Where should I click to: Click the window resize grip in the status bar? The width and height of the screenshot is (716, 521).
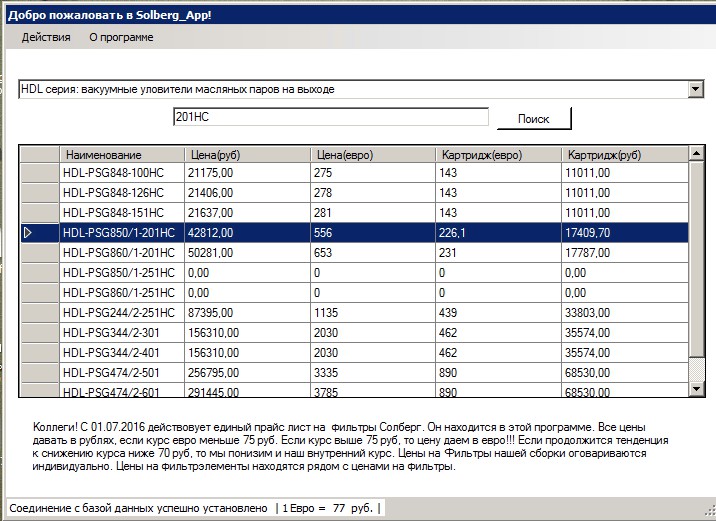pos(710,510)
